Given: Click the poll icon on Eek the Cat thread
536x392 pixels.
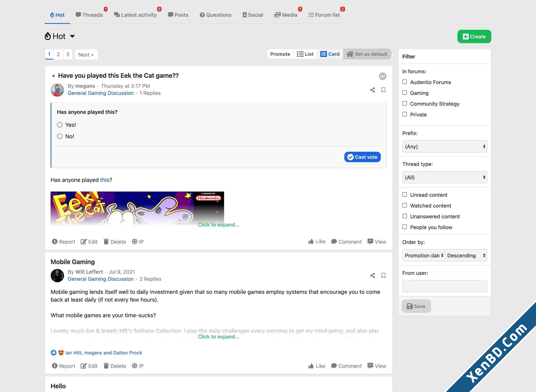Looking at the screenshot, I should 382,76.
